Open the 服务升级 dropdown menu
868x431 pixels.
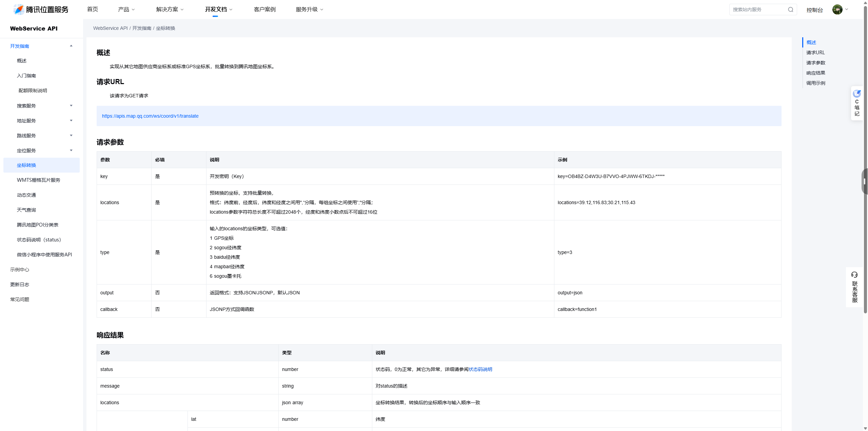[309, 9]
